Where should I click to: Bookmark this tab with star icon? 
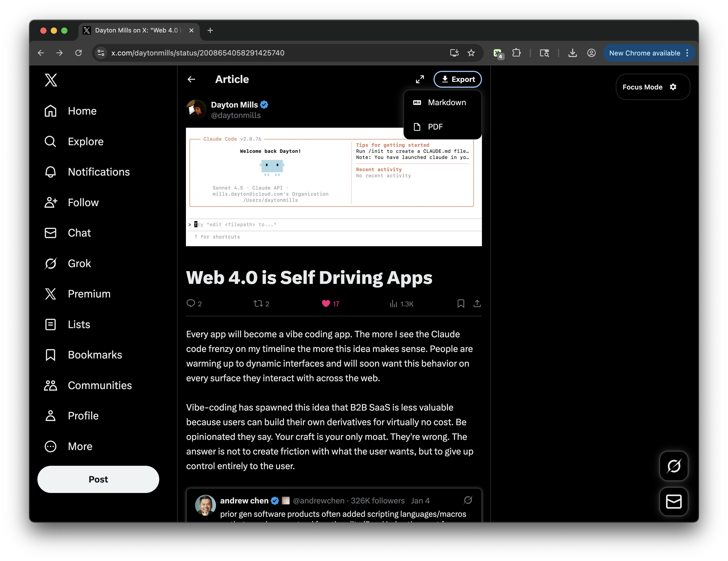click(471, 53)
